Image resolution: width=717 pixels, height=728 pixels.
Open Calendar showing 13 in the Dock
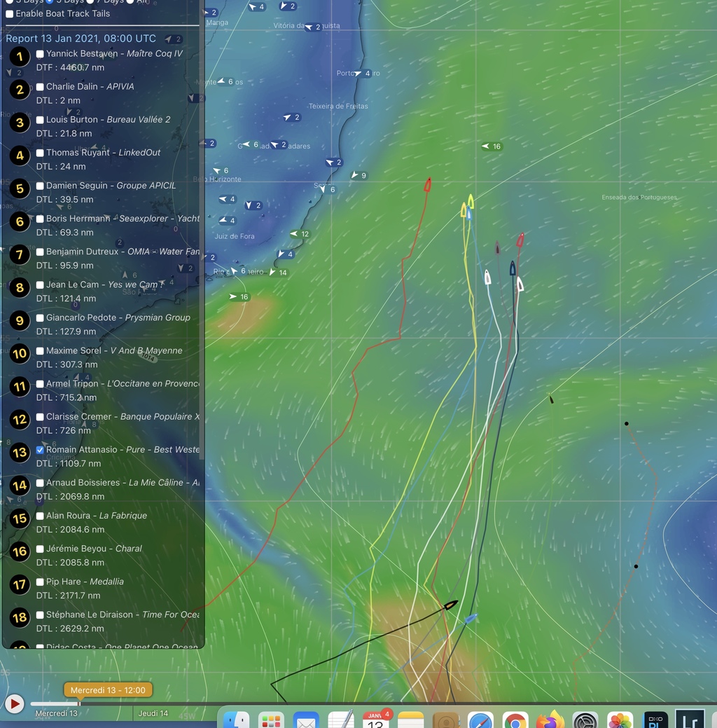tap(375, 720)
